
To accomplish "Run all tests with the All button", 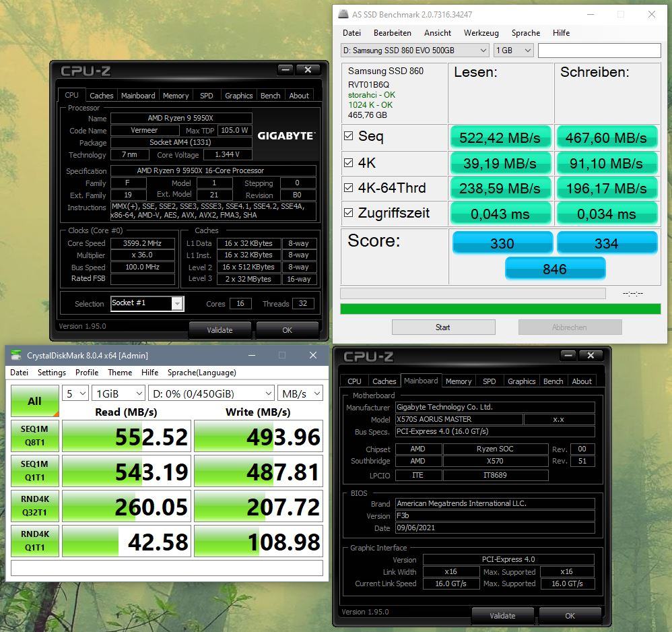I will tap(35, 401).
